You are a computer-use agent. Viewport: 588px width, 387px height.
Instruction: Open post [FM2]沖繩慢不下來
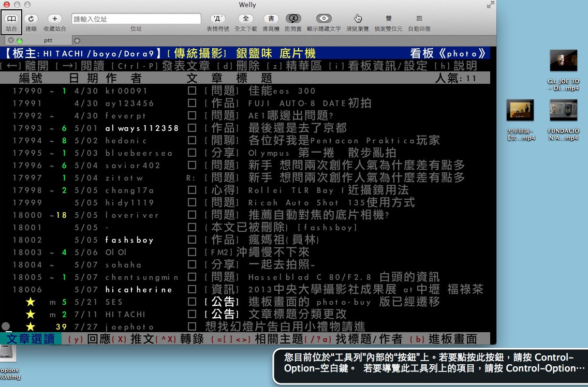click(257, 252)
